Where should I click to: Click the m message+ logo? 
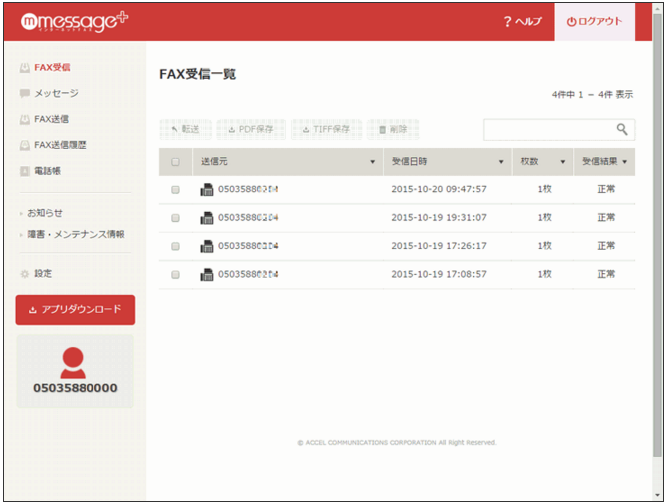[74, 21]
